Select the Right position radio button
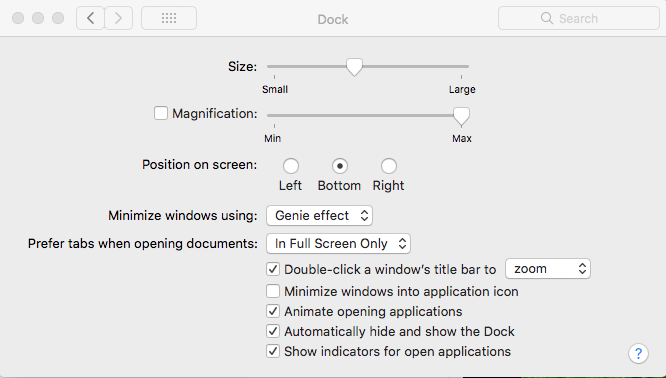666x378 pixels. point(389,166)
